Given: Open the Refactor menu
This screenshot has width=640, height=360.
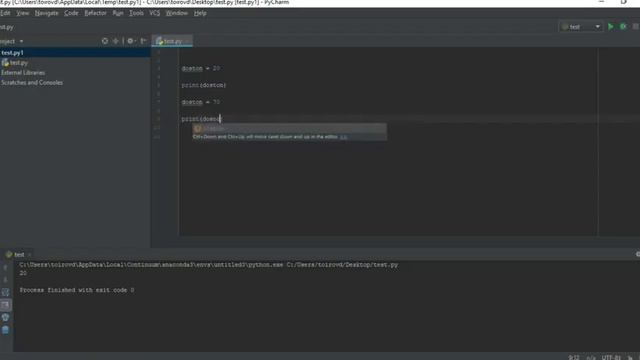Looking at the screenshot, I should coord(95,13).
